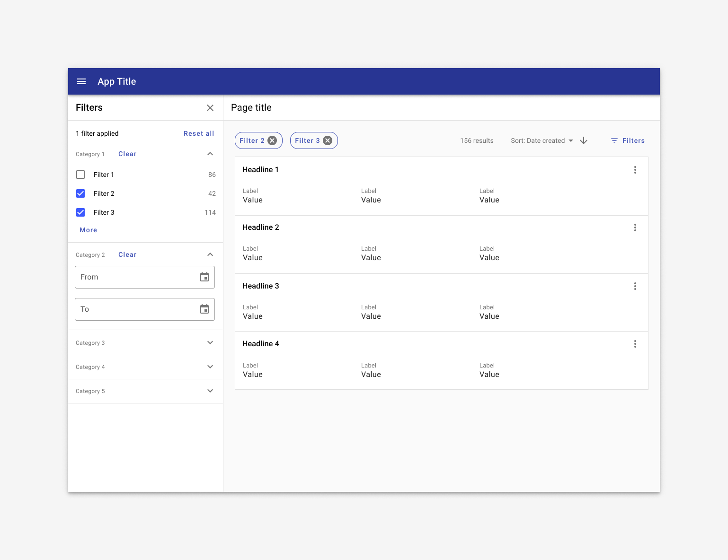This screenshot has height=560, width=728.
Task: Toggle the Filters button in the toolbar
Action: 628,140
